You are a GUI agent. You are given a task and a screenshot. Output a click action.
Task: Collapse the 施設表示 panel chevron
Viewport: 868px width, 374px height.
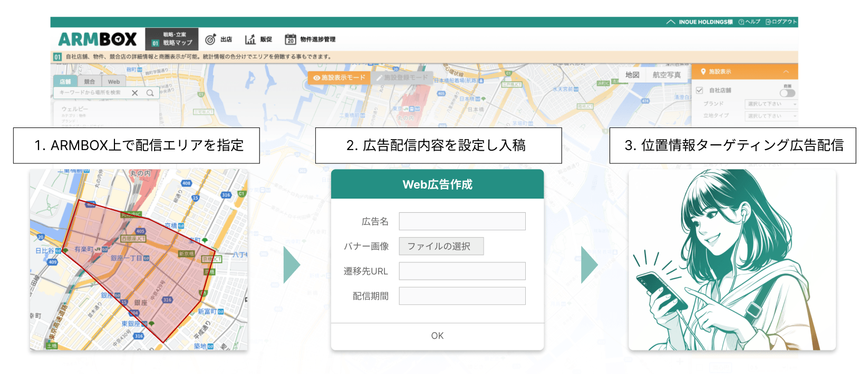click(x=786, y=72)
